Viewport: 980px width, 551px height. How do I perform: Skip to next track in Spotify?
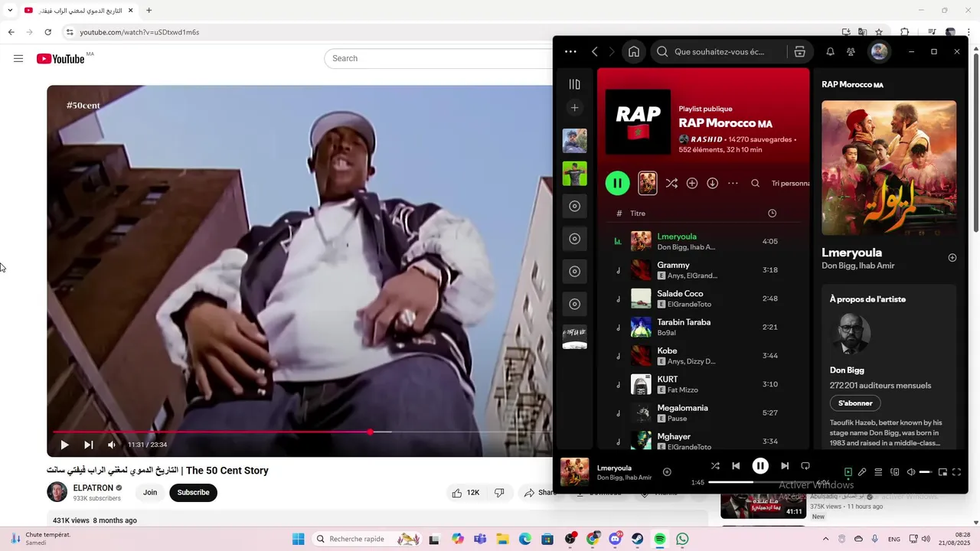785,465
